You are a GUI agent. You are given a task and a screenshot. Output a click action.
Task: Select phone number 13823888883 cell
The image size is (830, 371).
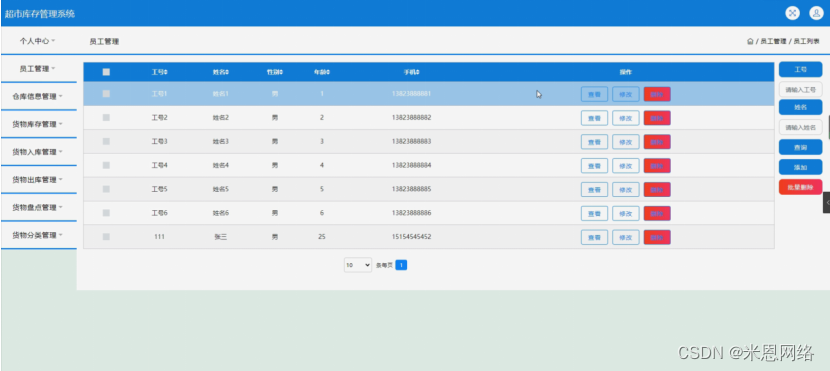(411, 141)
